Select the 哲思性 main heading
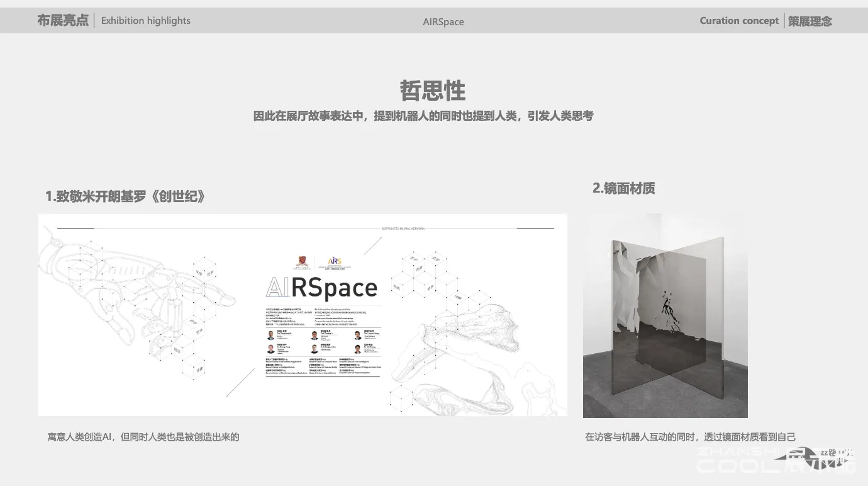The width and height of the screenshot is (868, 486). 433,91
